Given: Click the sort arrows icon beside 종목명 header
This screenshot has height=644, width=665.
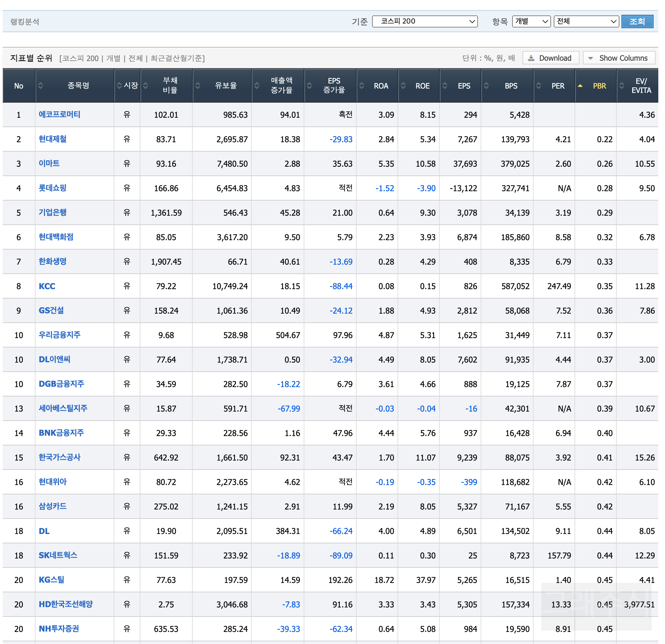Looking at the screenshot, I should pyautogui.click(x=40, y=86).
